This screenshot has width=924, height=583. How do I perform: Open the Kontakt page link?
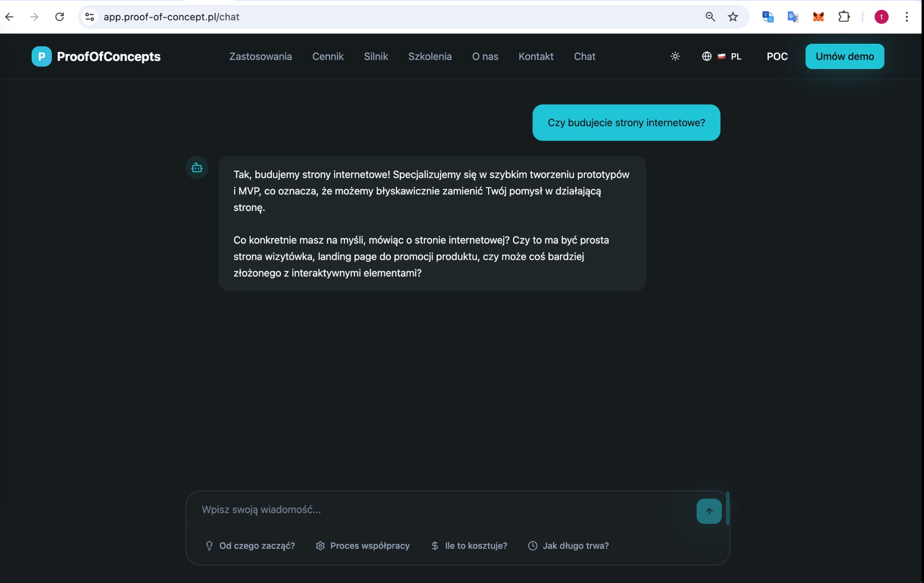(x=536, y=56)
